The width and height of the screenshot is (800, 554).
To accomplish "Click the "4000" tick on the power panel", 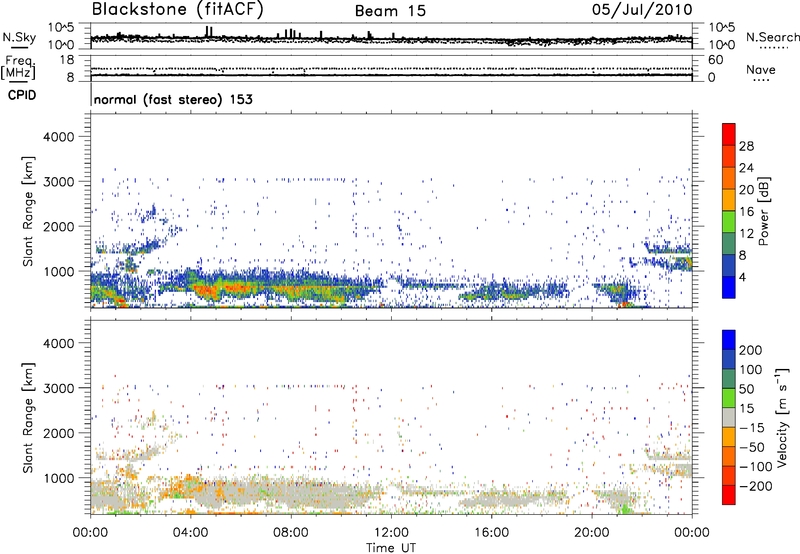I will click(59, 137).
